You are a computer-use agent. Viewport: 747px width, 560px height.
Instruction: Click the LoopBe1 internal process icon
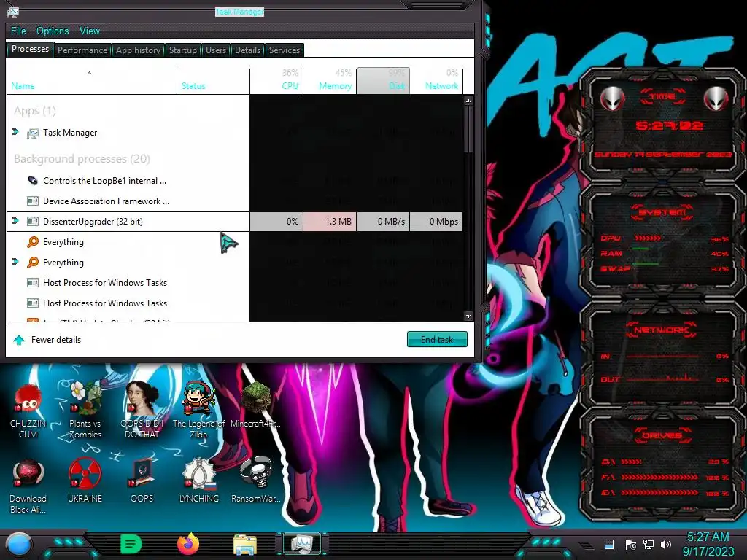tap(33, 181)
